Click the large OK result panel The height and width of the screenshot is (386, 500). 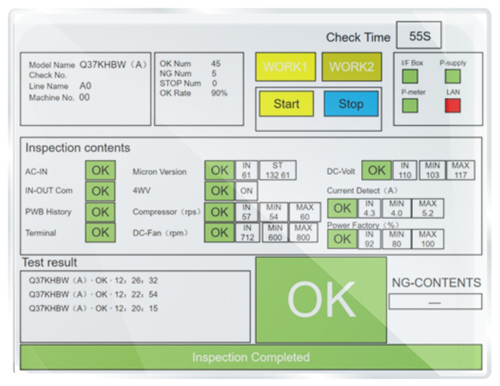pyautogui.click(x=321, y=300)
